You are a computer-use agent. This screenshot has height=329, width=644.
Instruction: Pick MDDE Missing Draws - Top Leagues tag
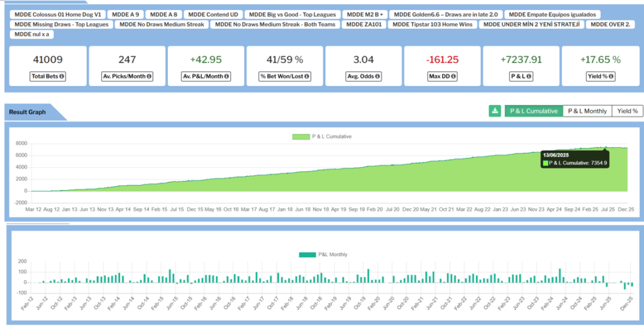(62, 25)
